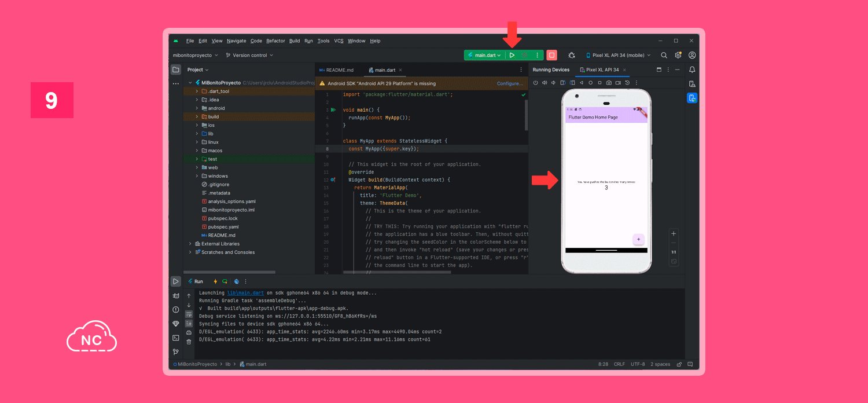Open Notifications bell in right sidebar
This screenshot has width=868, height=403.
pos(692,69)
